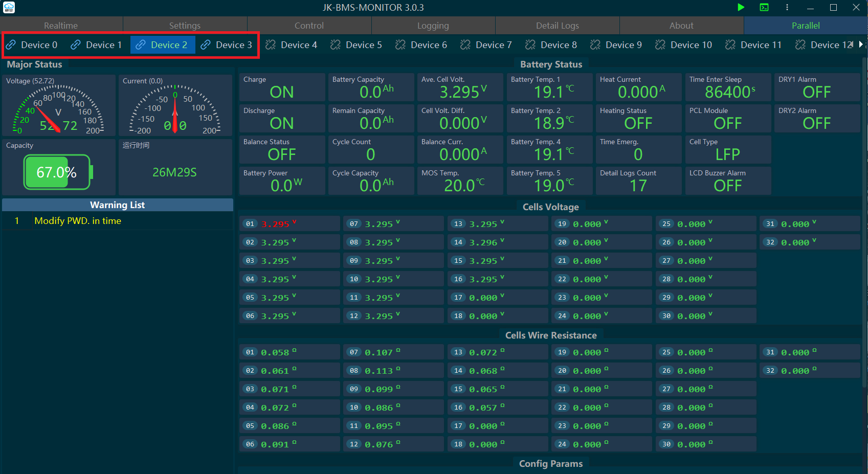Select the Device 3 tab
Image resolution: width=868 pixels, height=474 pixels.
click(x=227, y=45)
